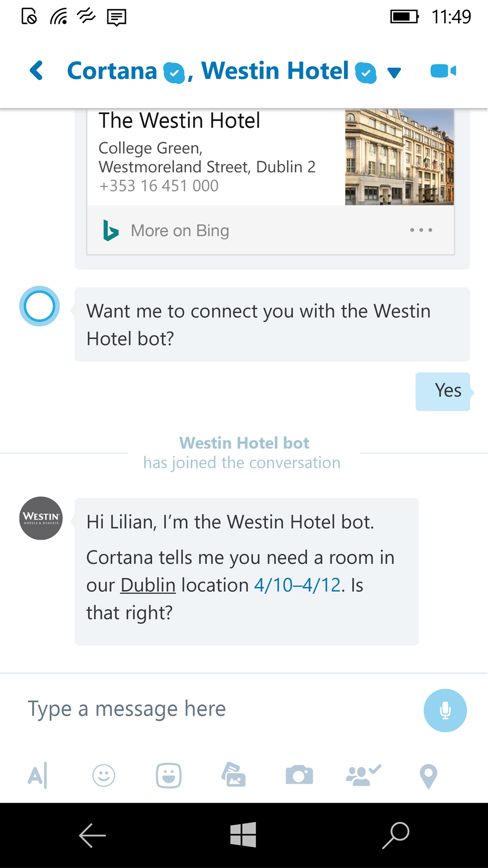The width and height of the screenshot is (488, 868).
Task: Open the Moji sticker picker
Action: click(x=169, y=775)
